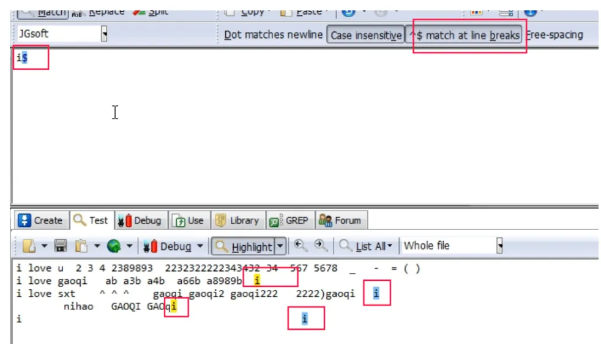Image resolution: width=601 pixels, height=364 pixels.
Task: Toggle ^$ match at line breaks
Action: (x=465, y=35)
